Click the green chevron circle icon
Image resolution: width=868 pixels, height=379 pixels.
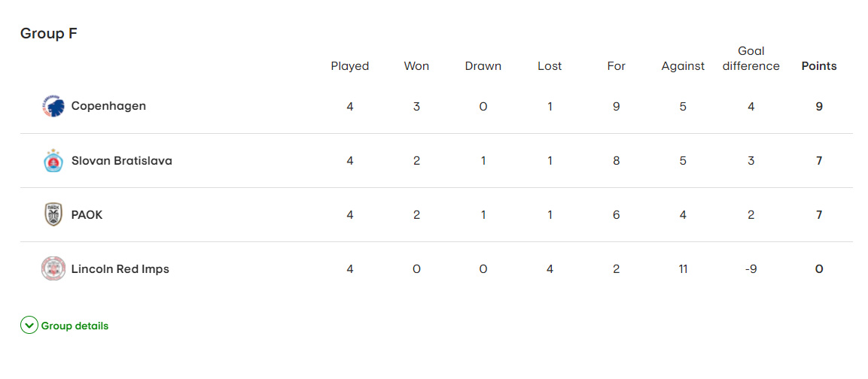click(x=29, y=326)
